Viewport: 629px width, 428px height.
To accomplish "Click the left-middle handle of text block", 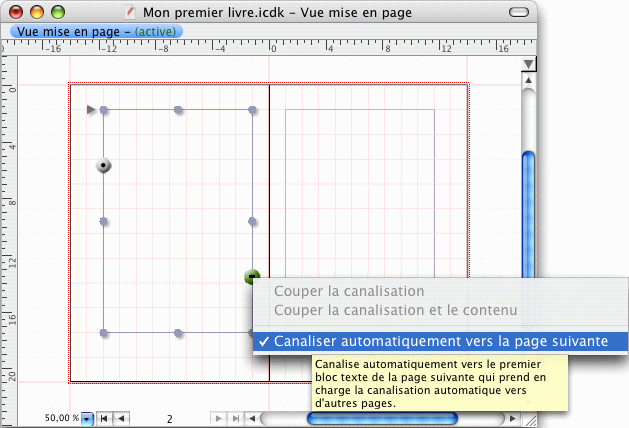I will (103, 221).
